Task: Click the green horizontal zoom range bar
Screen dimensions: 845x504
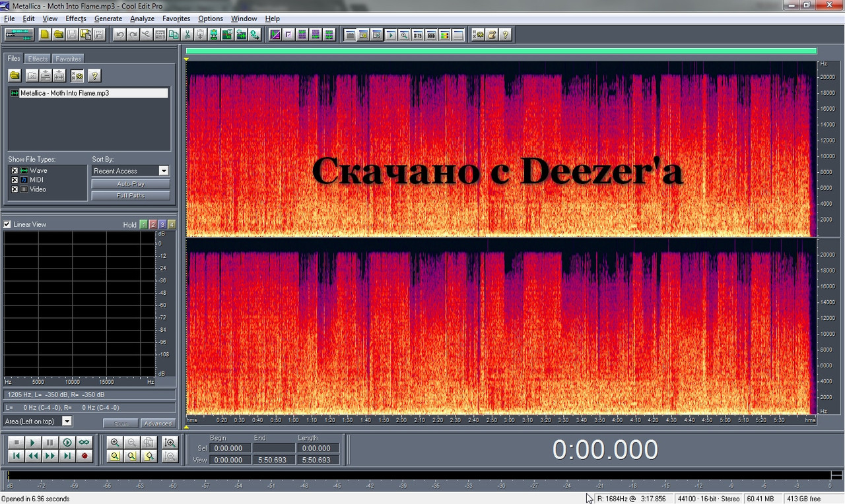Action: (x=501, y=50)
